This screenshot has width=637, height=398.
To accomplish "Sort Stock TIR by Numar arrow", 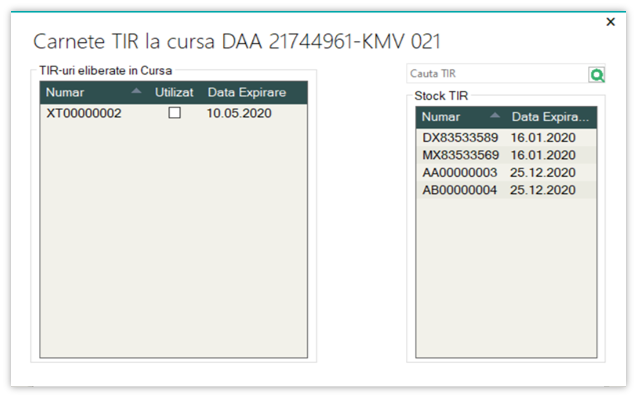I will [x=495, y=115].
